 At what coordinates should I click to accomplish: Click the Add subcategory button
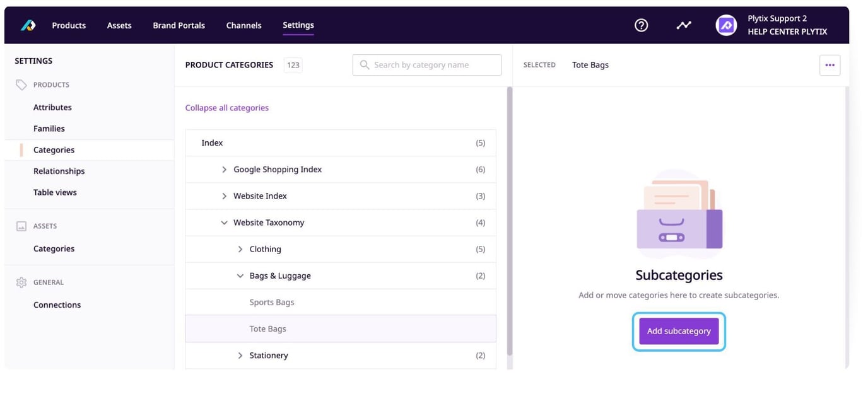(679, 331)
